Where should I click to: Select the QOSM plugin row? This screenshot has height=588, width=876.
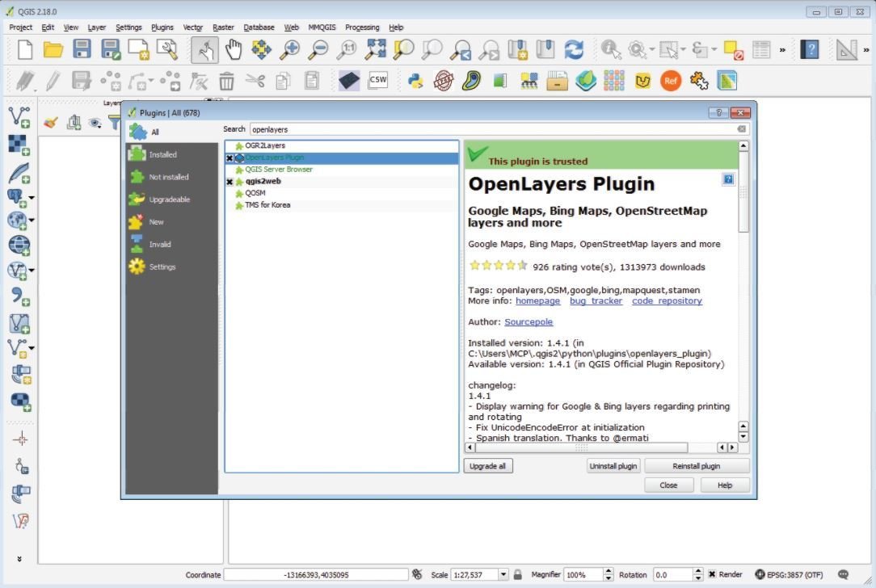(x=341, y=193)
